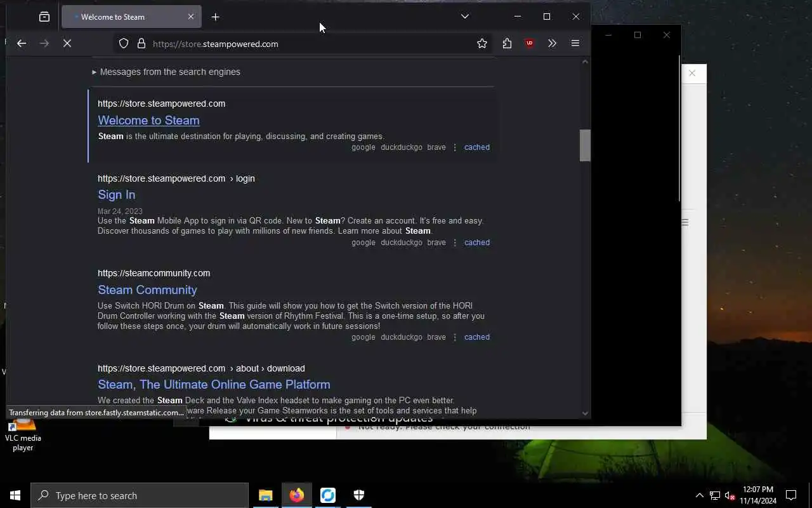Click the Mar 24, 2023 date text
Screen dimensions: 812x508
120,211
